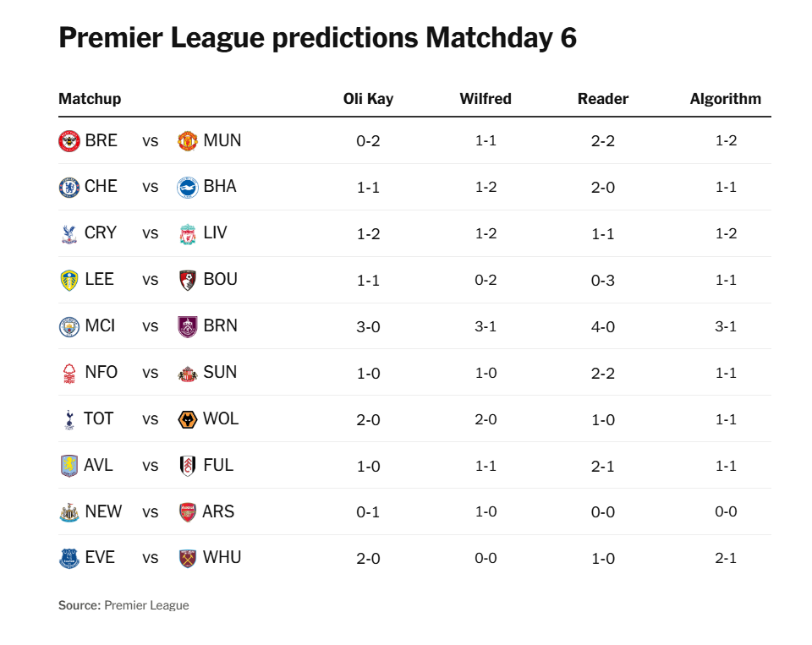Click the Brentford club crest
812x645 pixels.
click(x=69, y=141)
